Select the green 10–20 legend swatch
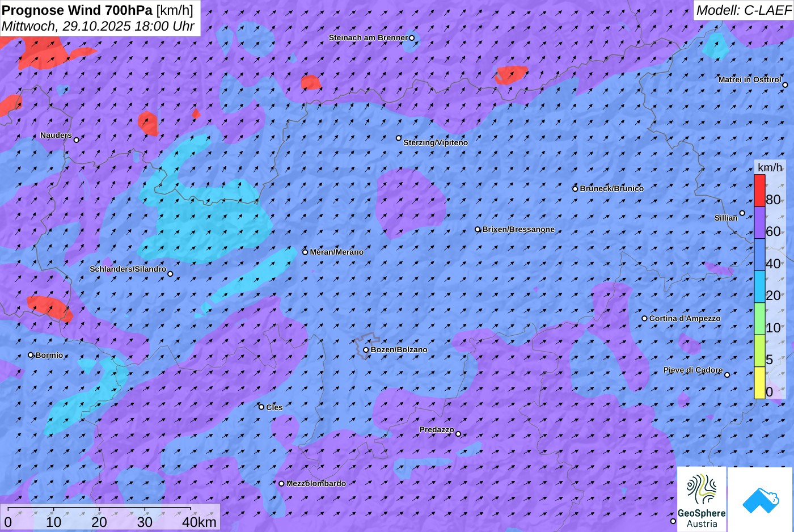Viewport: 794px width, 532px height. (759, 319)
